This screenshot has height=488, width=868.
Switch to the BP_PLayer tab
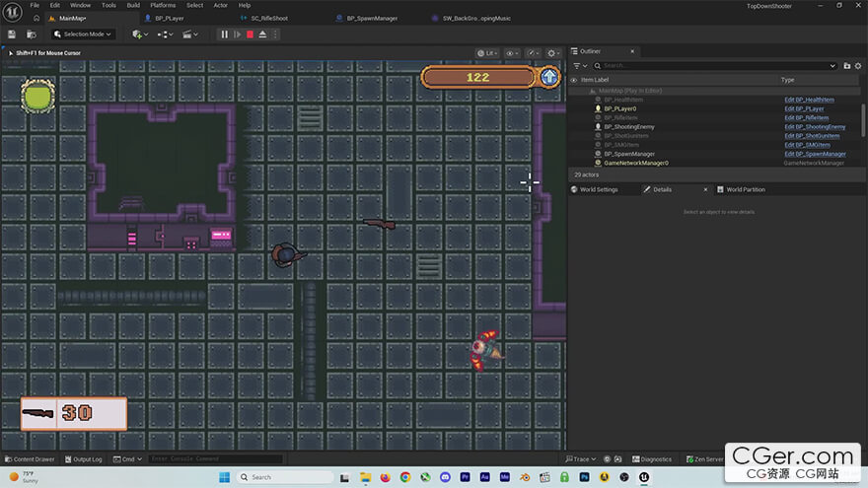coord(169,19)
